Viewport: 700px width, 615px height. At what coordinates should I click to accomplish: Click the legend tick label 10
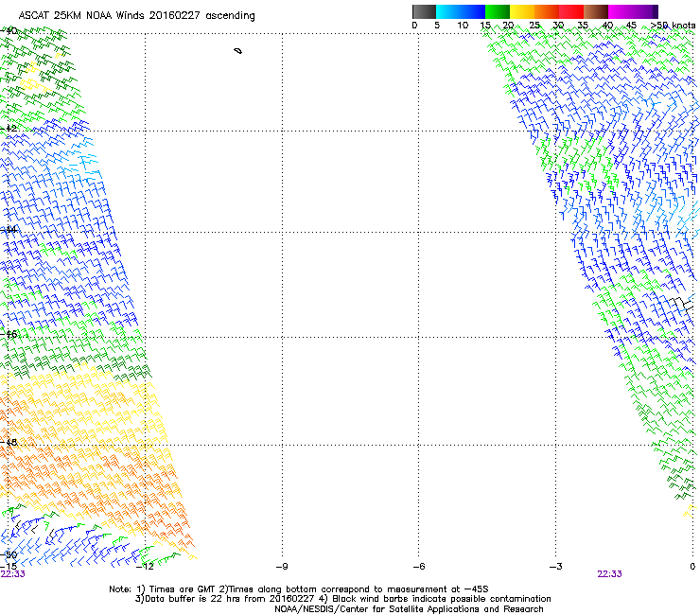[x=463, y=26]
